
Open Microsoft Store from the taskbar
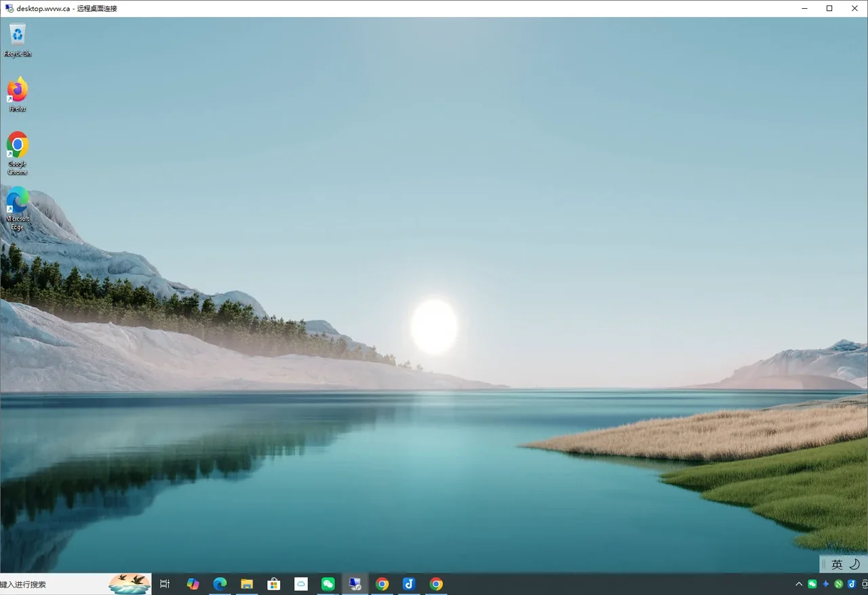pyautogui.click(x=274, y=584)
